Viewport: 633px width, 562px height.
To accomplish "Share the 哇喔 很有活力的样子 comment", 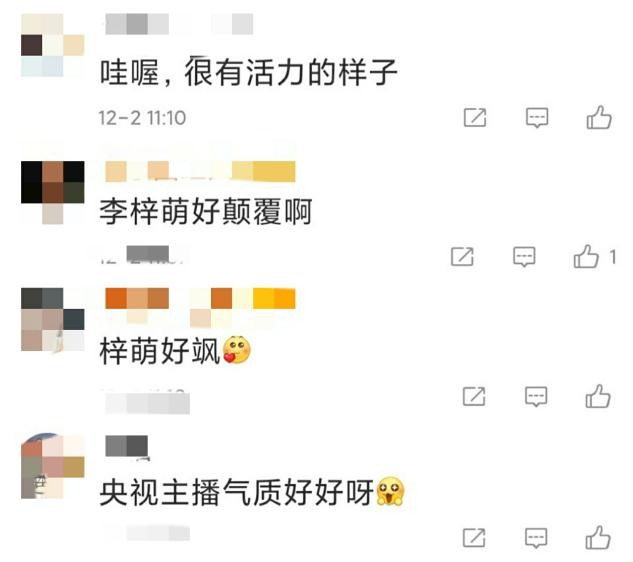I will coord(475,117).
